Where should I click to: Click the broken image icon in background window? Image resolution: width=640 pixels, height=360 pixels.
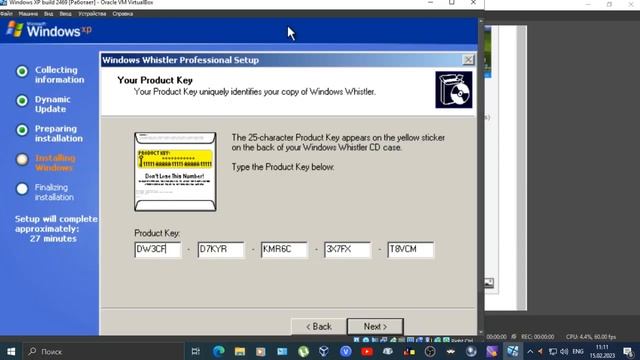pyautogui.click(x=489, y=283)
